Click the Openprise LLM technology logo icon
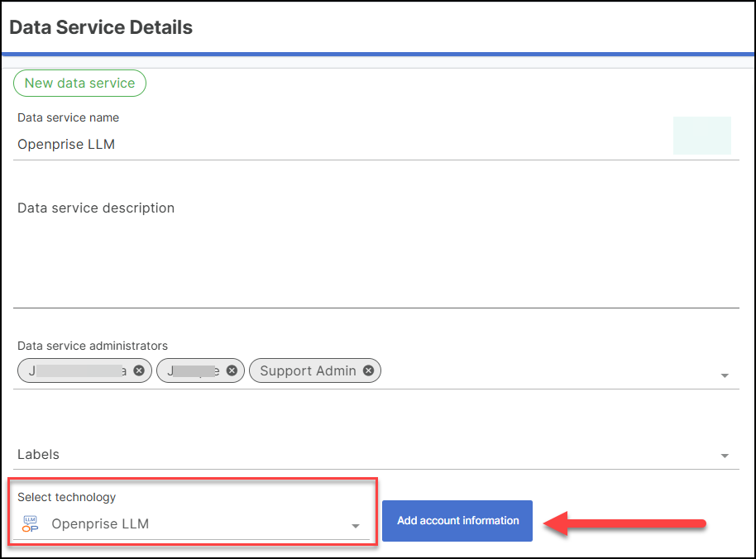Screen dimensions: 756x559 (31, 523)
